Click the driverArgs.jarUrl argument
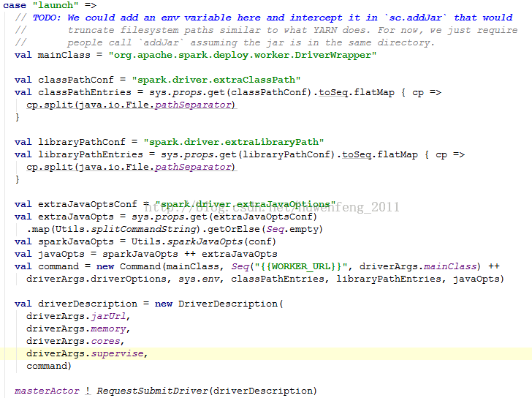Viewport: 532px width, 398px height. pos(76,316)
